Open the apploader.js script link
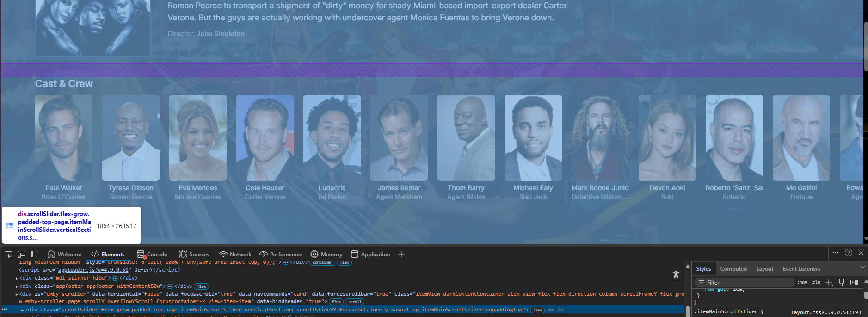 93,270
